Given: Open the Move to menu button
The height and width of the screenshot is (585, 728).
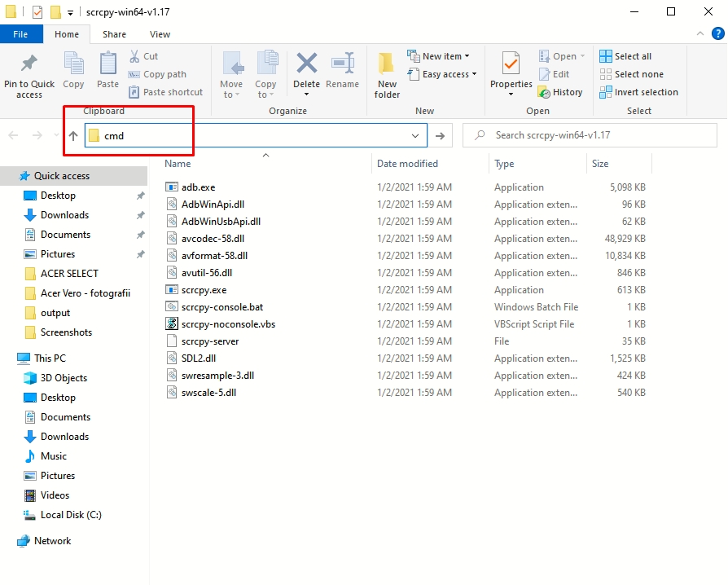Looking at the screenshot, I should tap(231, 75).
